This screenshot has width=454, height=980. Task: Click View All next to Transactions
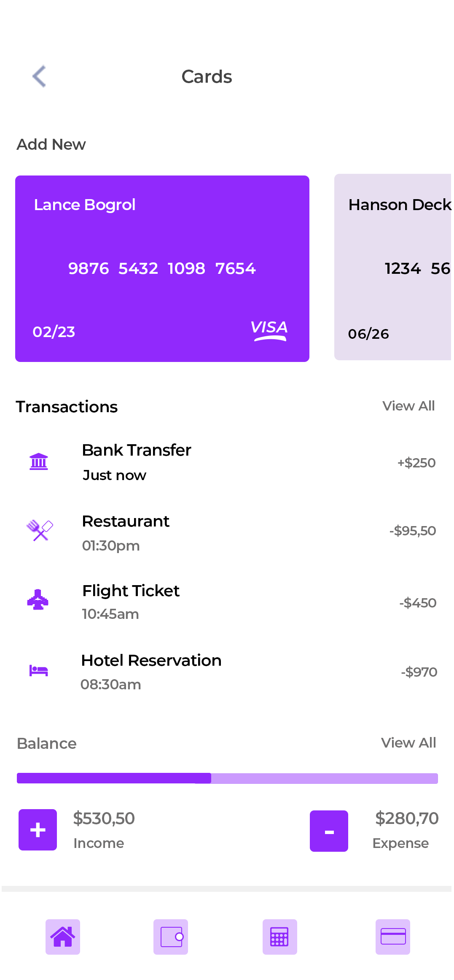[x=408, y=406]
